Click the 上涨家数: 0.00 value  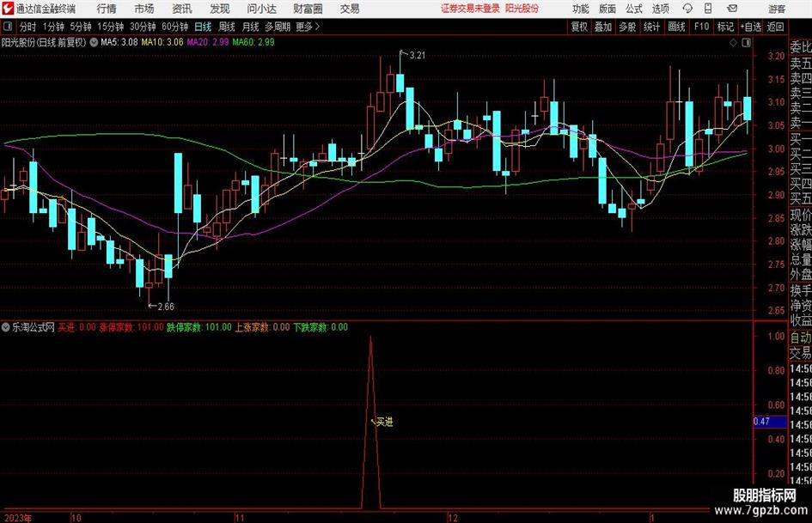[x=263, y=327]
